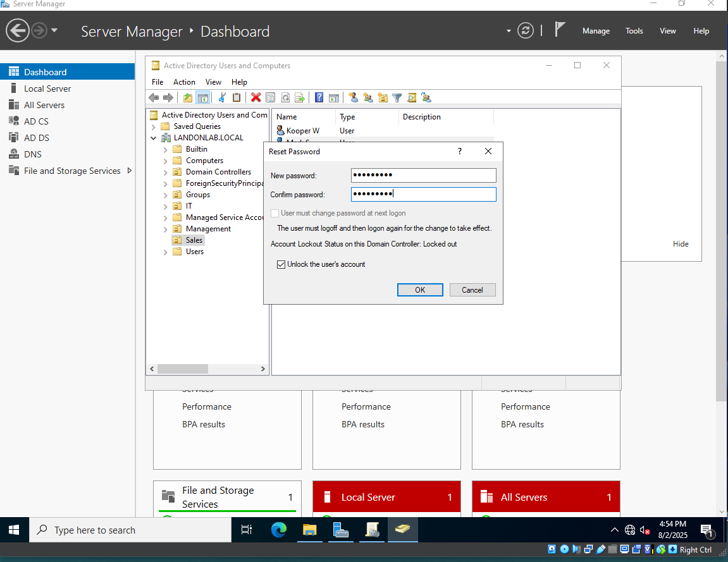The height and width of the screenshot is (562, 728).
Task: Click the Forward arrow in ADUC toolbar
Action: [x=168, y=97]
